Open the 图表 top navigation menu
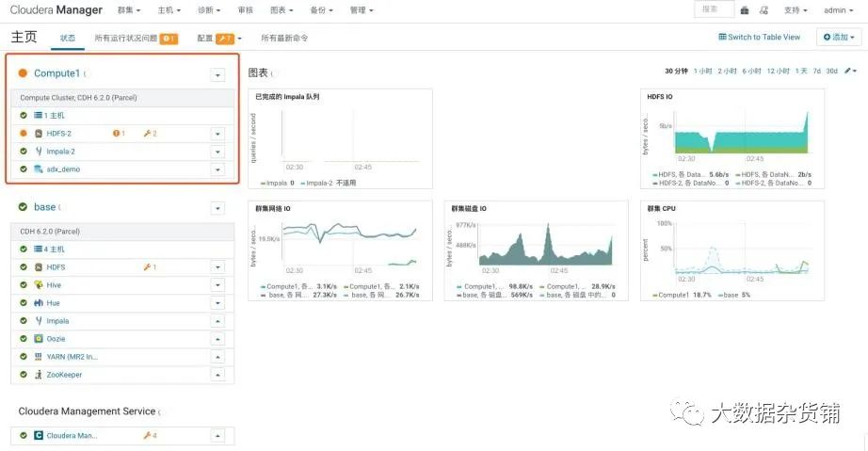The image size is (868, 451). pos(281,10)
